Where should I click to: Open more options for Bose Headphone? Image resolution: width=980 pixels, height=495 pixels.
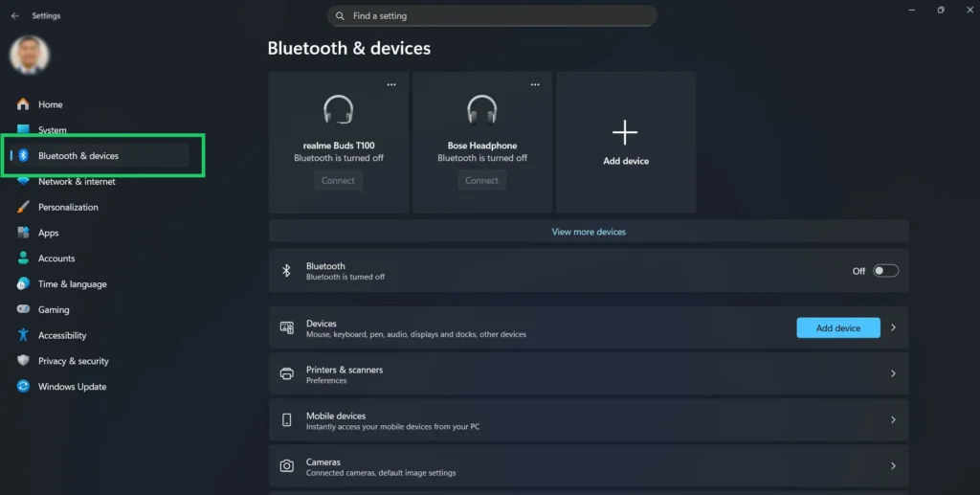point(535,84)
